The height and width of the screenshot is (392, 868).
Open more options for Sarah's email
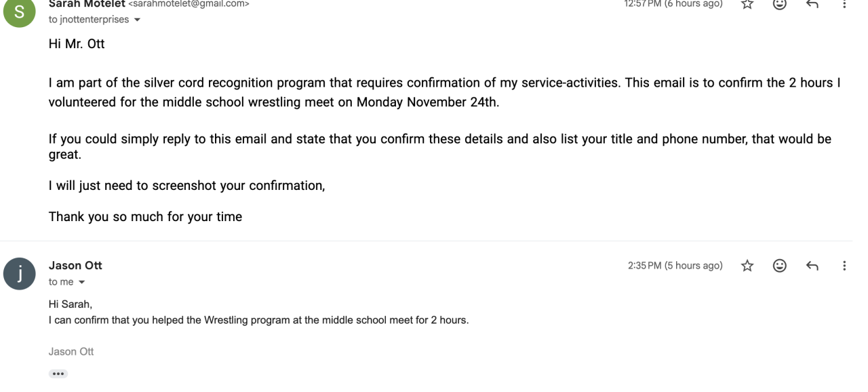[x=844, y=3]
